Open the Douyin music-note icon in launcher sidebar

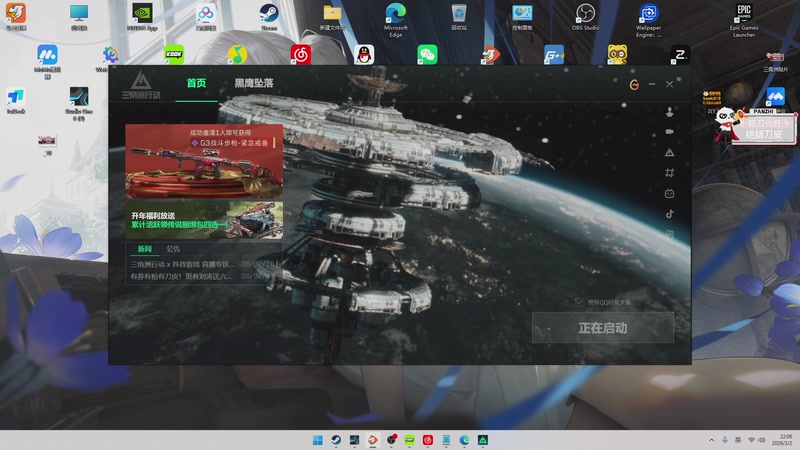[669, 213]
